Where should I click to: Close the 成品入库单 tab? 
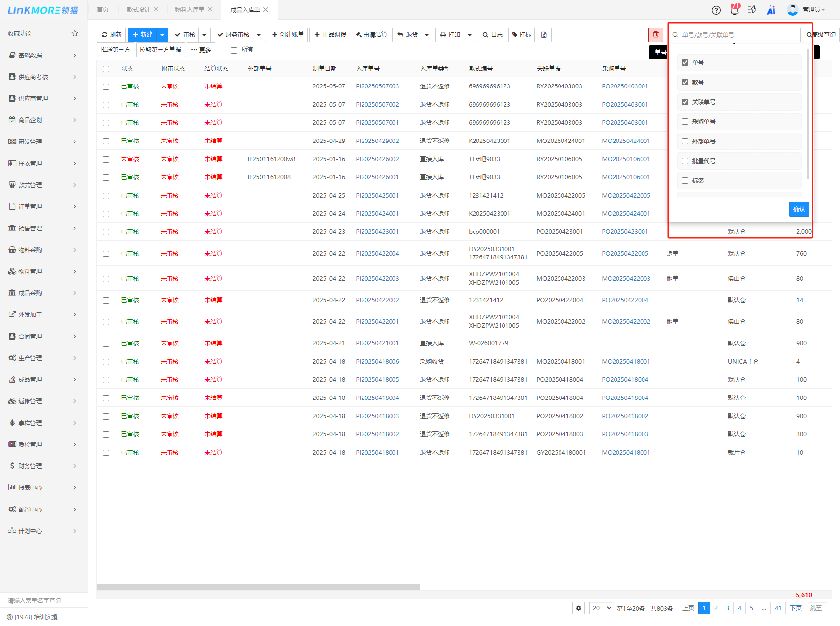(x=266, y=10)
